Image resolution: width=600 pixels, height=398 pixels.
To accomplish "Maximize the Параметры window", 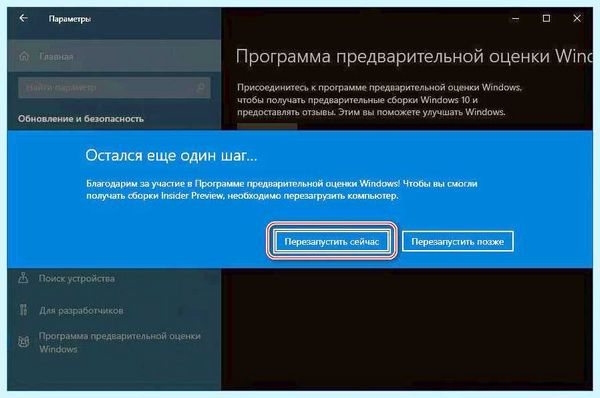I will click(546, 18).
